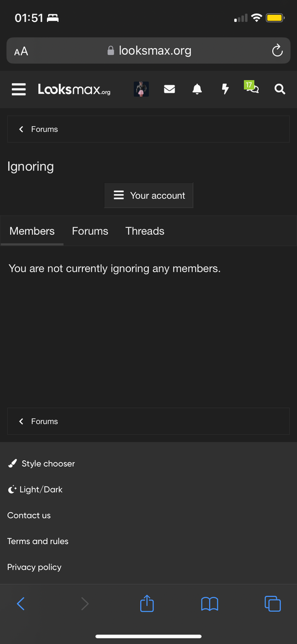This screenshot has height=644, width=297.
Task: Tap the lightning bolt what's new icon
Action: click(x=225, y=89)
